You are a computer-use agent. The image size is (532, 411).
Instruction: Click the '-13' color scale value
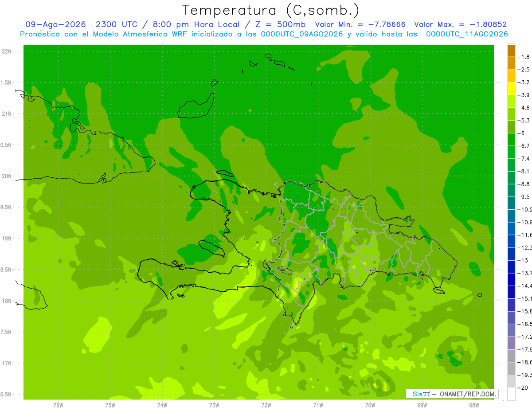pyautogui.click(x=522, y=260)
